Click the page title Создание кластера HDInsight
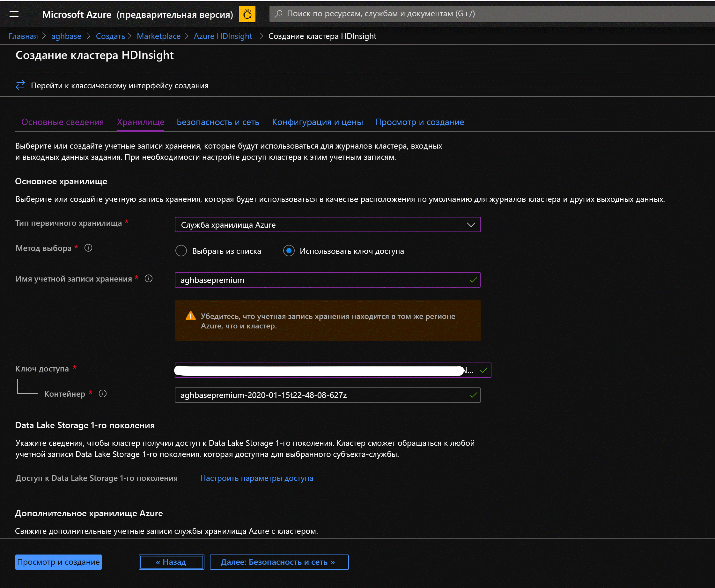 (x=94, y=55)
